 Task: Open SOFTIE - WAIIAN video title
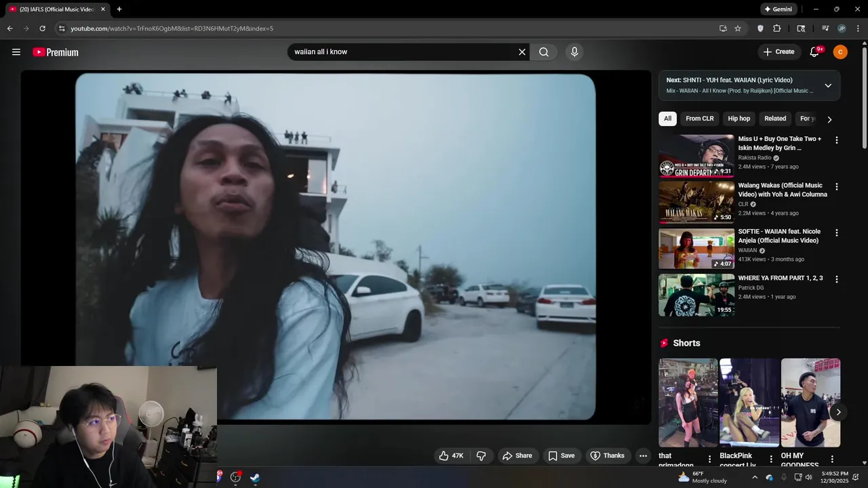tap(779, 236)
